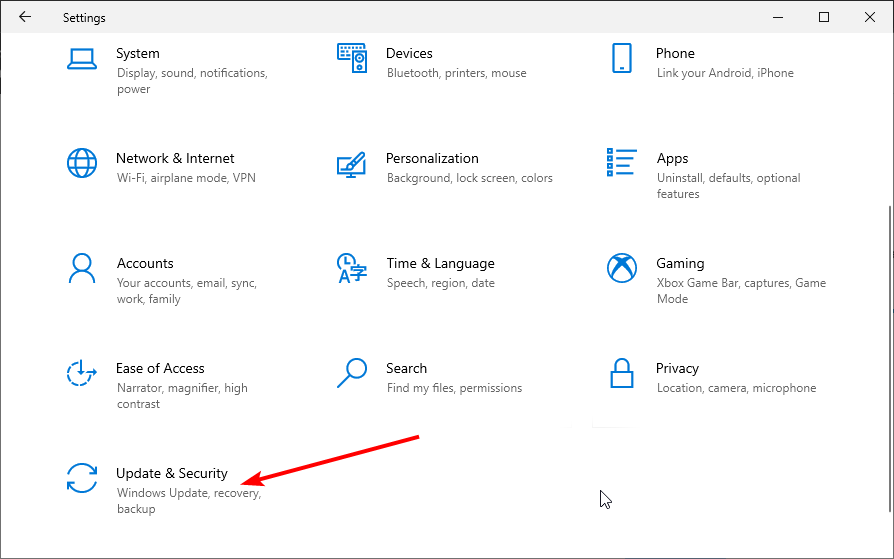
Task: Open the Accounts heading
Action: click(x=145, y=264)
